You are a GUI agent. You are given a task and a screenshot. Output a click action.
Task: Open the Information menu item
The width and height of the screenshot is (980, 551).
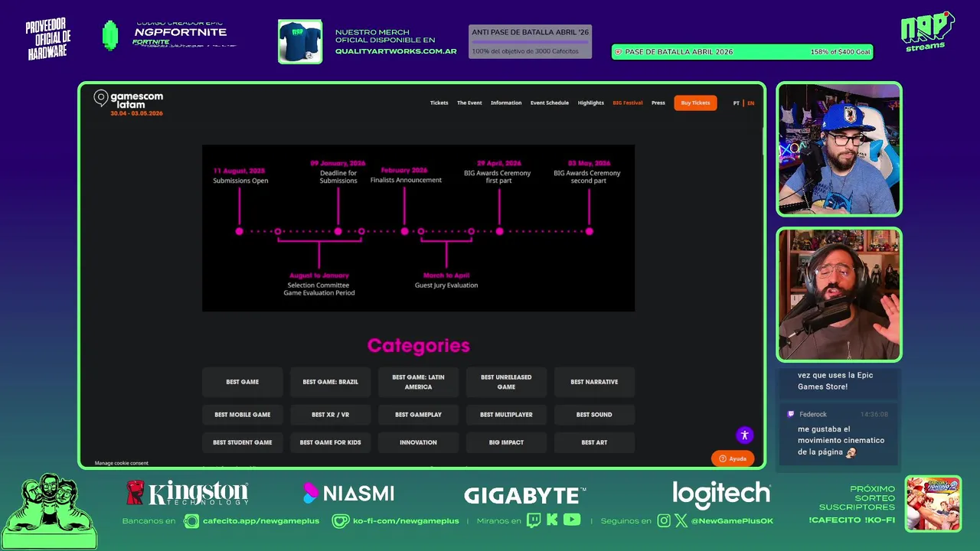click(x=506, y=103)
